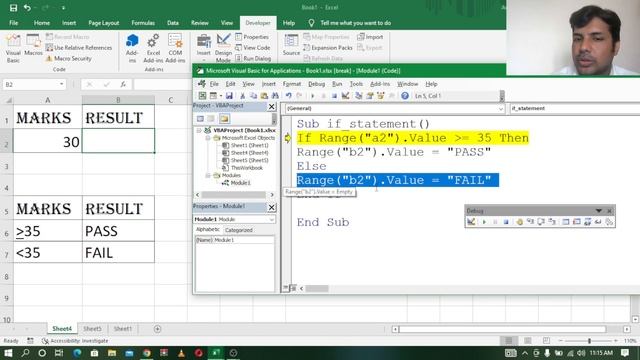This screenshot has height=360, width=640.
Task: Click the COM Add-ins ribbon icon
Action: point(175,48)
